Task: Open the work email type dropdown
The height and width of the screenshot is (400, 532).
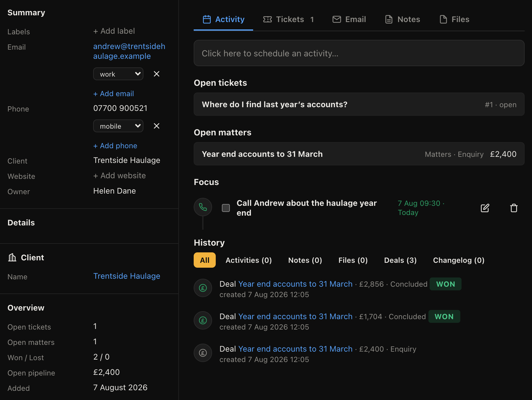Action: pyautogui.click(x=118, y=74)
